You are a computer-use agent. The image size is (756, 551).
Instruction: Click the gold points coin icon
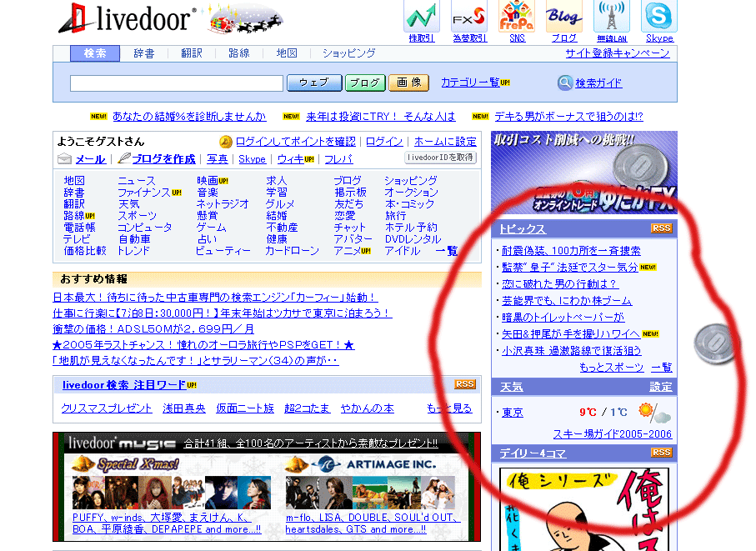point(225,142)
